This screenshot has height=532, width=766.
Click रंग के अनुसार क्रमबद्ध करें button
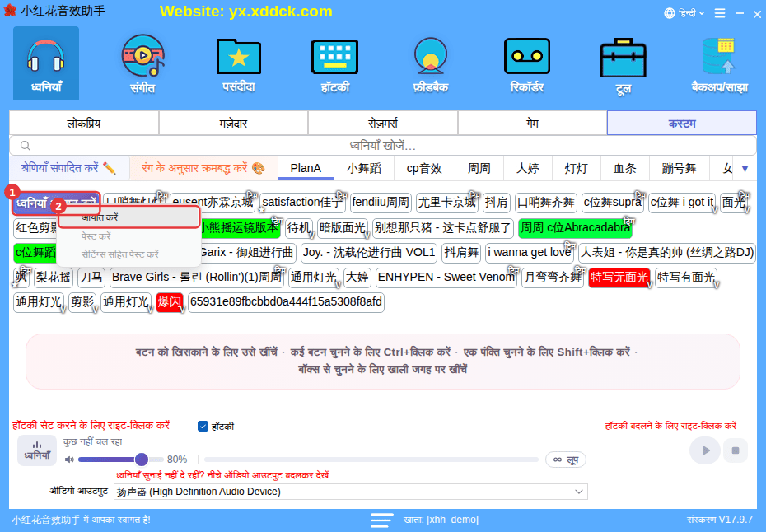pyautogui.click(x=203, y=168)
